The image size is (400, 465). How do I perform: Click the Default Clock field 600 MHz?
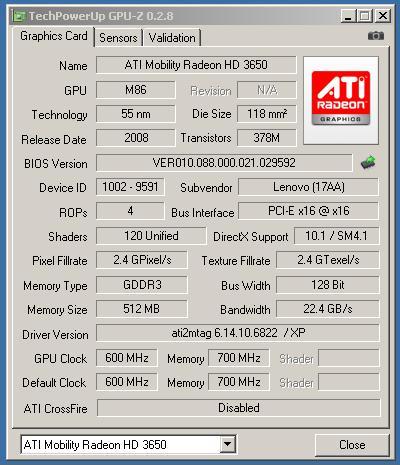point(127,382)
